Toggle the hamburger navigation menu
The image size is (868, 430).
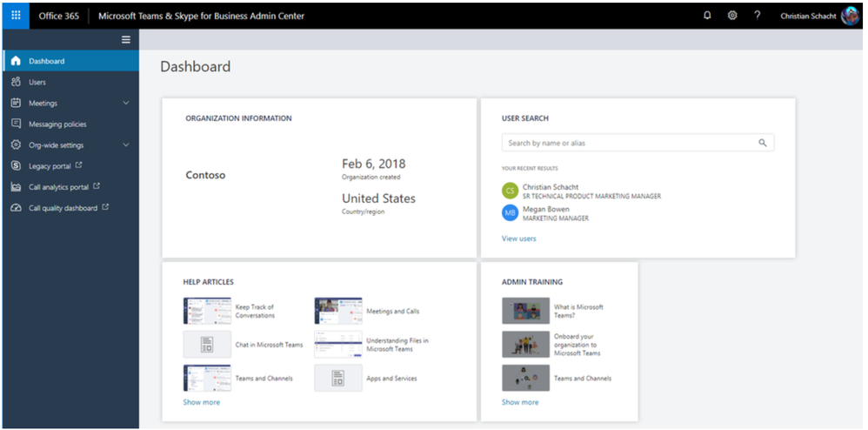[126, 39]
